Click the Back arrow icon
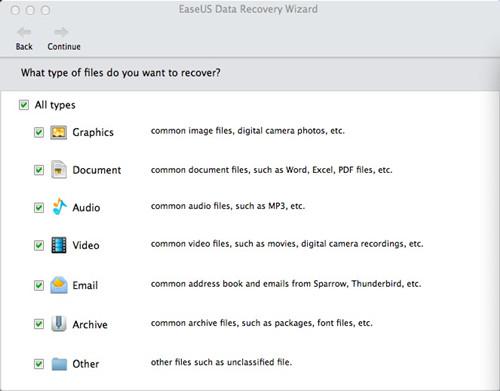The width and height of the screenshot is (500, 391). 24,32
